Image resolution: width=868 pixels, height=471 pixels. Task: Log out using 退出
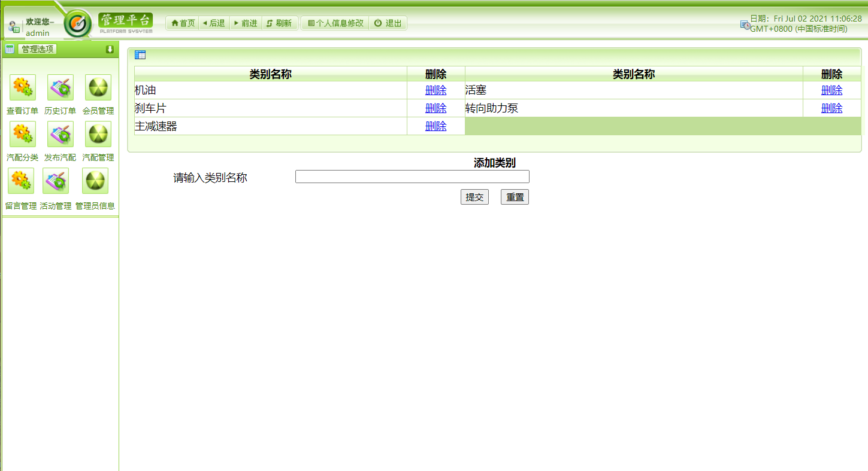tap(388, 23)
